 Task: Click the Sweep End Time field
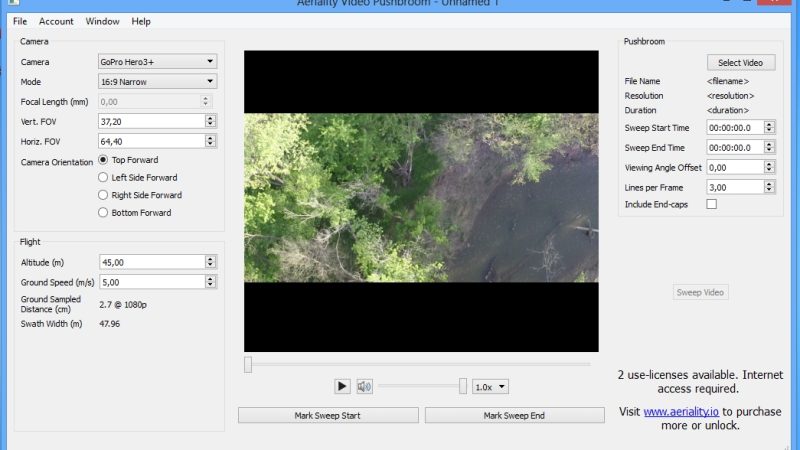point(735,147)
